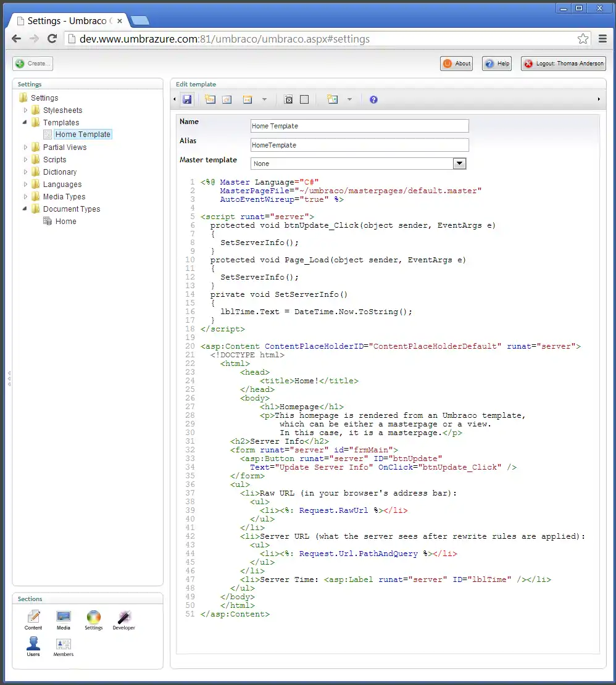
Task: Log out Thomas Anderson
Action: [564, 64]
